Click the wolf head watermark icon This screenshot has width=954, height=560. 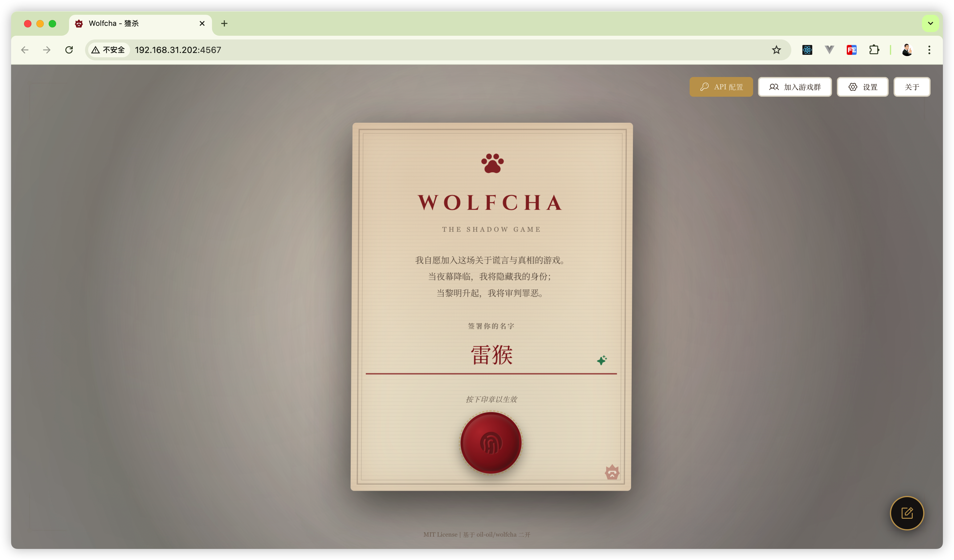click(612, 472)
